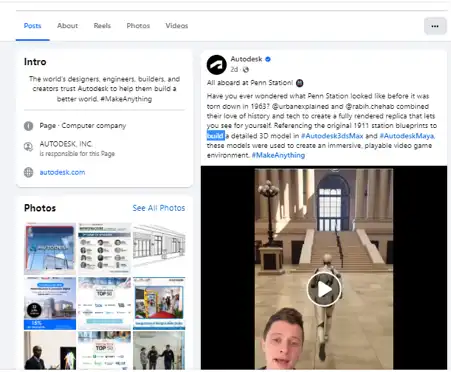452x382 pixels.
Task: Open the Videos tab
Action: tap(177, 26)
